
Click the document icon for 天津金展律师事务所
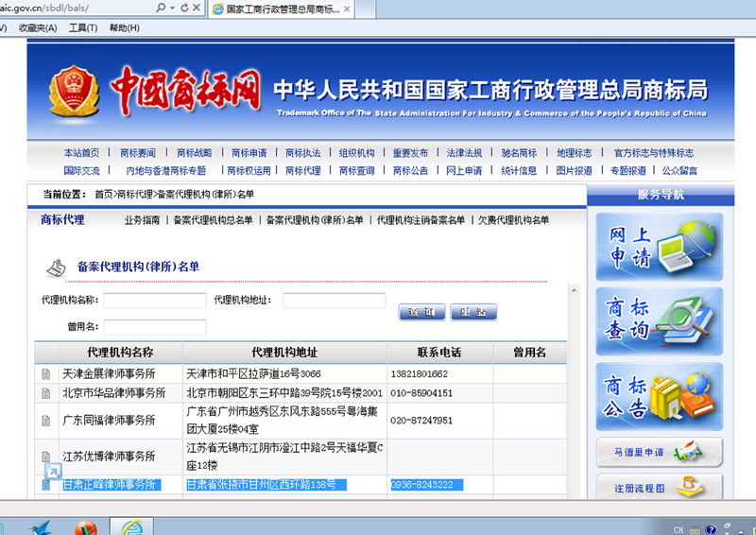46,374
